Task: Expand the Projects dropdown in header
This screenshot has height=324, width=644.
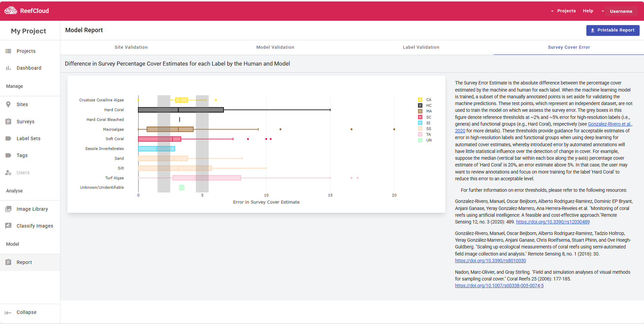Action: point(563,11)
